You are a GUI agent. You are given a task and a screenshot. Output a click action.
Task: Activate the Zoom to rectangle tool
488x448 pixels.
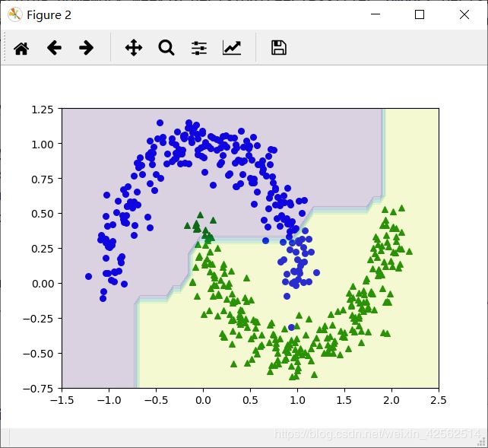click(x=166, y=48)
